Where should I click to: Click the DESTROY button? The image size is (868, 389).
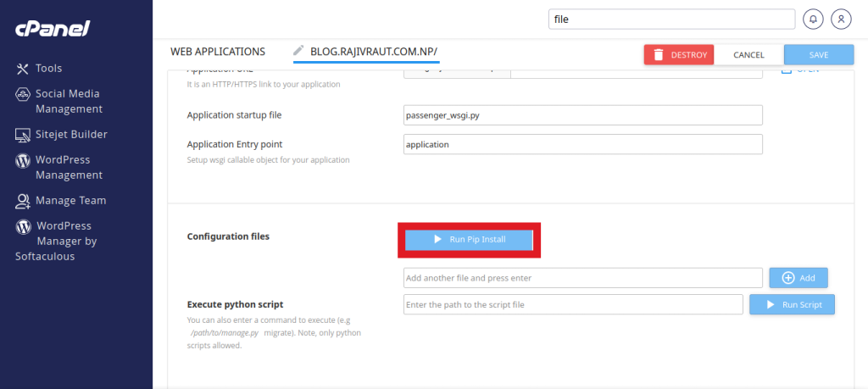click(x=679, y=55)
